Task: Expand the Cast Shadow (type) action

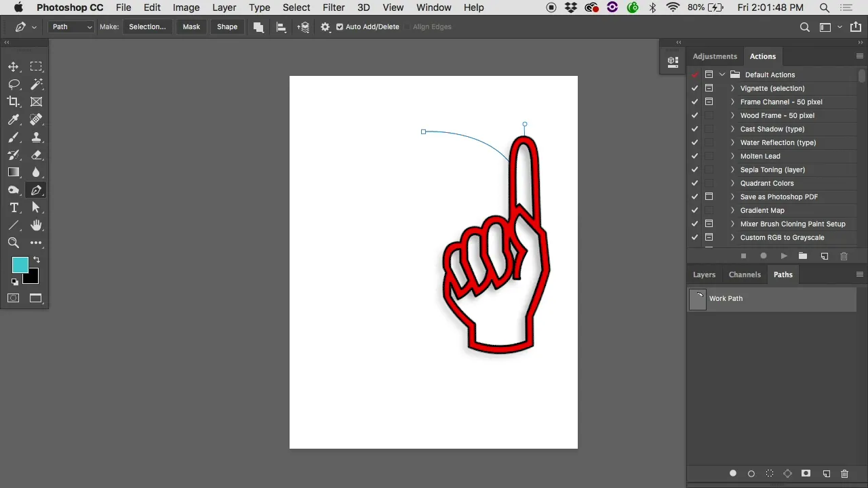Action: 732,129
